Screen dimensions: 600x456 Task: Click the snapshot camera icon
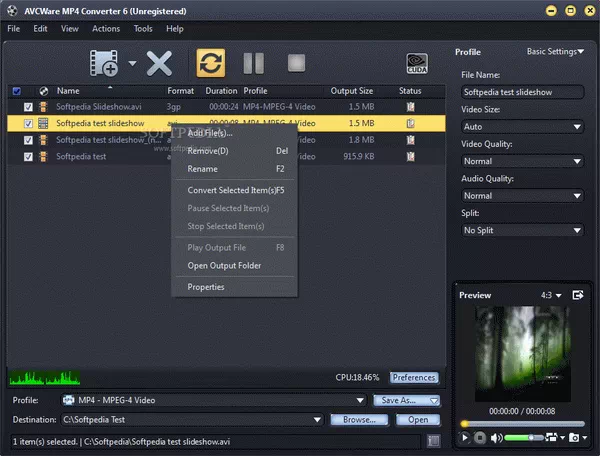[x=574, y=437]
